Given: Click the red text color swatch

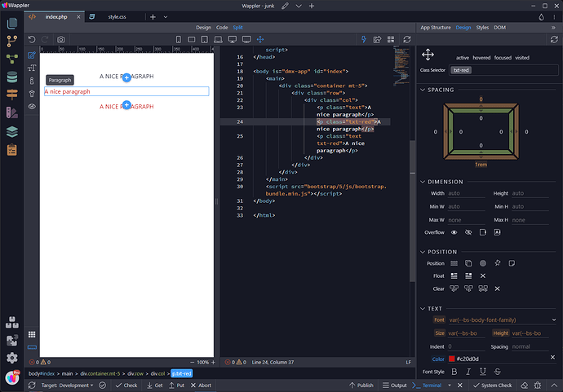Looking at the screenshot, I should point(452,359).
